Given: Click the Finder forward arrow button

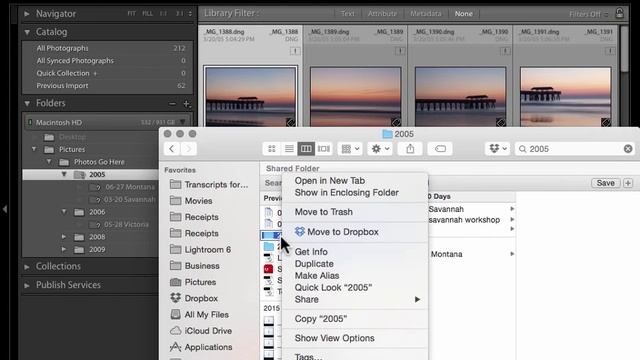Looking at the screenshot, I should (x=188, y=149).
